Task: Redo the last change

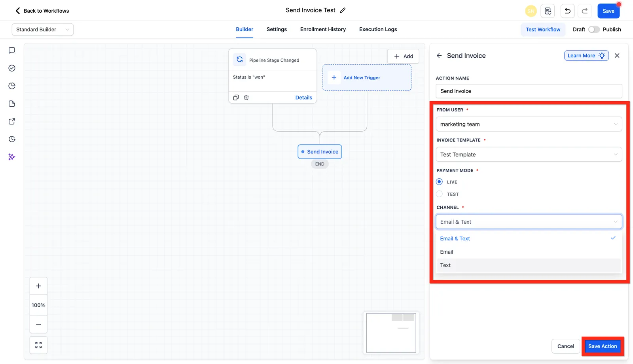Action: (x=585, y=11)
